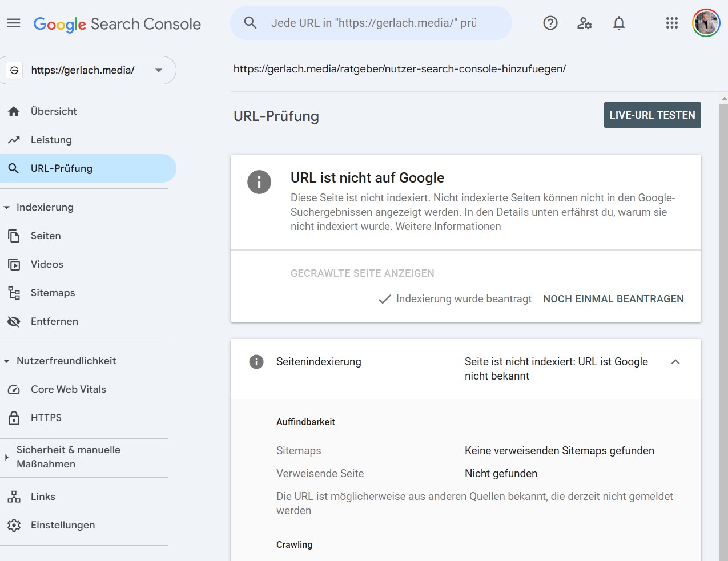Open user and permission settings icon

pyautogui.click(x=584, y=23)
